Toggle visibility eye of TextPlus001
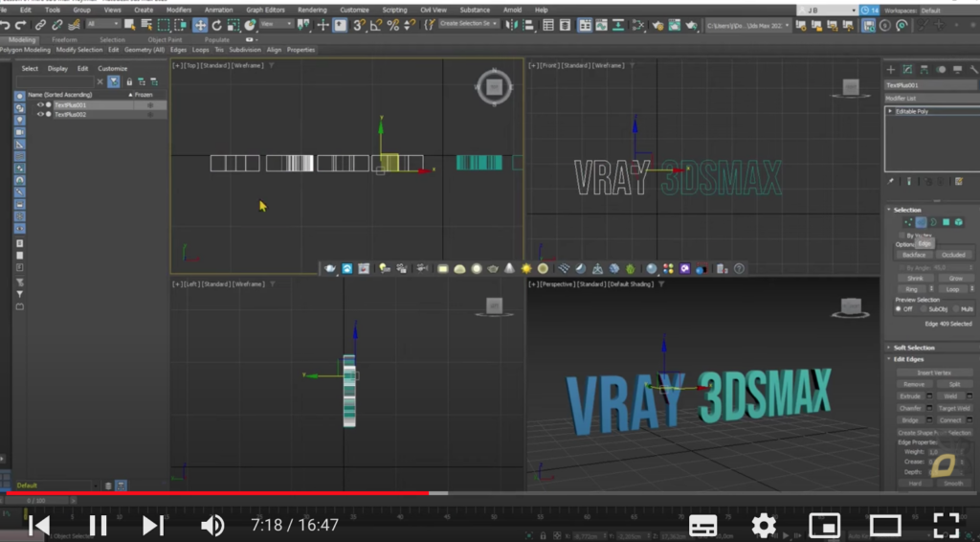 coord(40,105)
